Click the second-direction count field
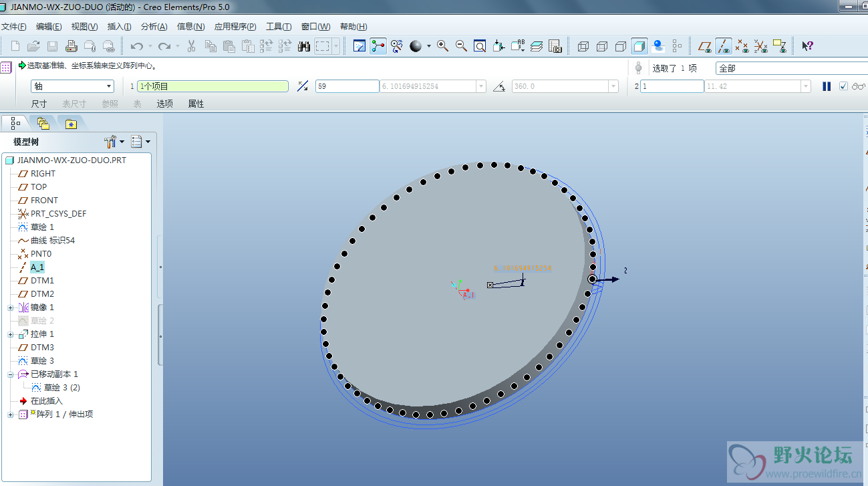Screen dimensions: 868x486 672,86
